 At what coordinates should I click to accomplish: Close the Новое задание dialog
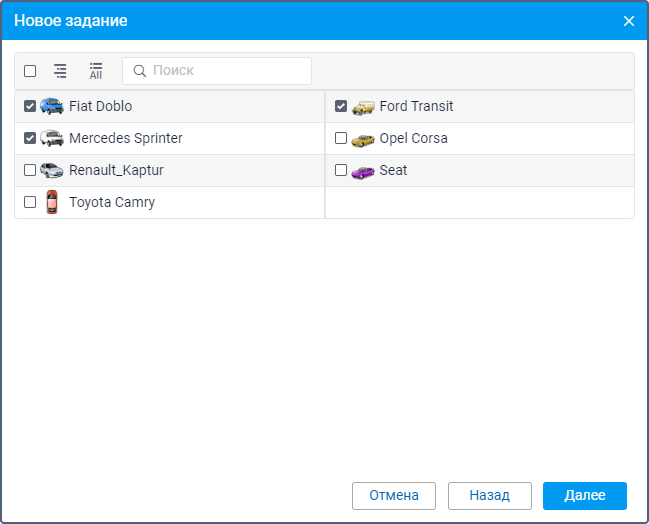point(629,21)
